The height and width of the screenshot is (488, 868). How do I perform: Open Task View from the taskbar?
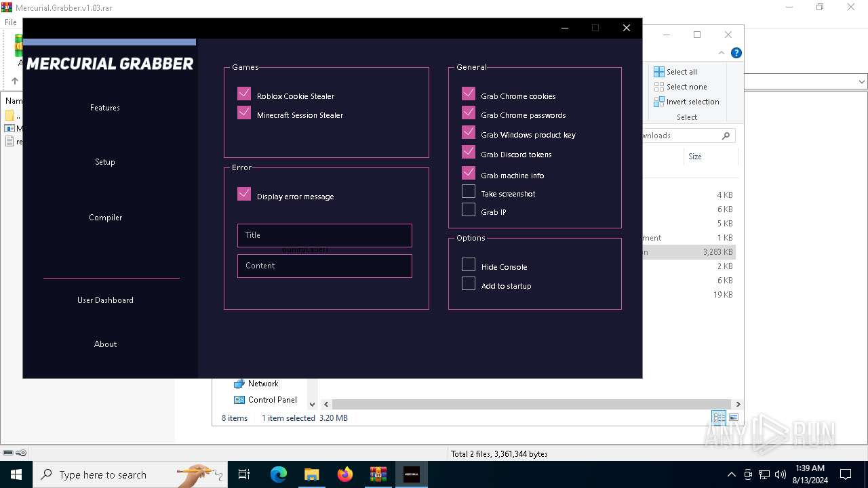[244, 474]
